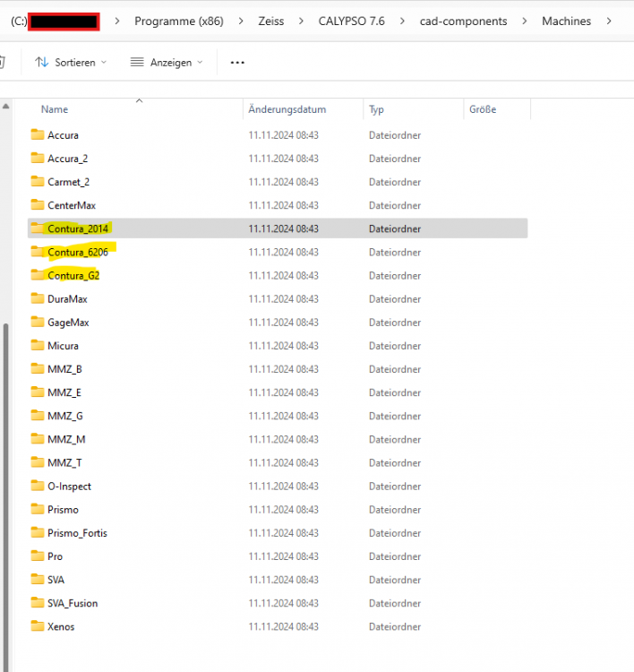
Task: Select the Prismo folder icon
Action: [x=38, y=510]
